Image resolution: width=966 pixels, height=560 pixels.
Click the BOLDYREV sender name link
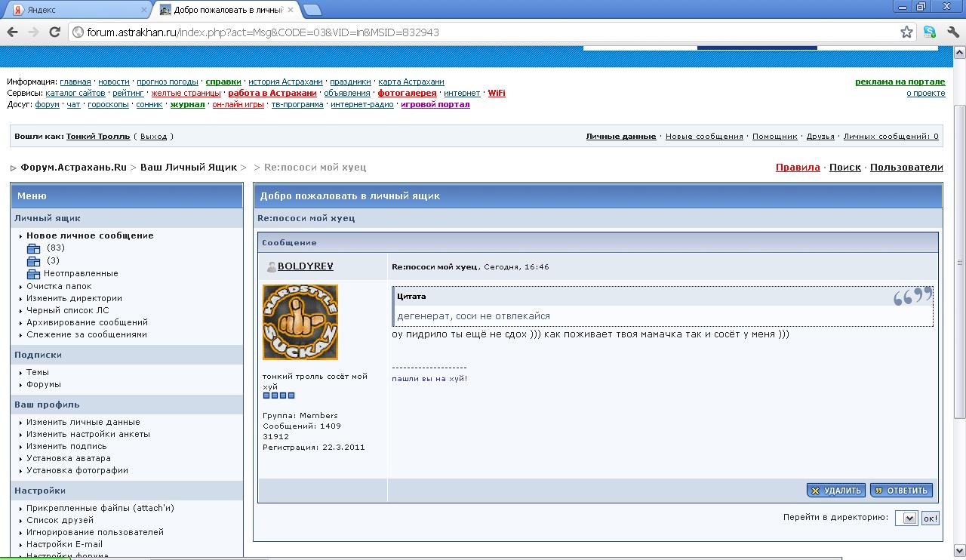[x=306, y=266]
